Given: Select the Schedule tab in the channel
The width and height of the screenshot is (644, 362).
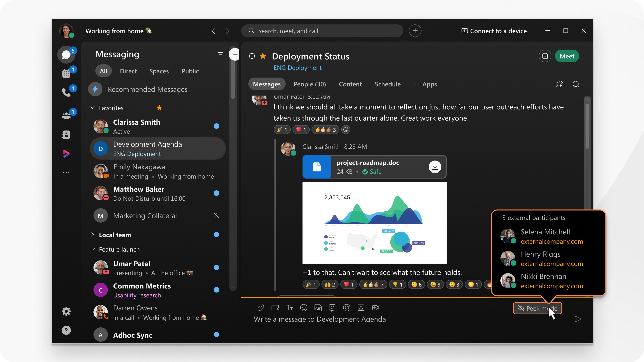Looking at the screenshot, I should coord(387,84).
